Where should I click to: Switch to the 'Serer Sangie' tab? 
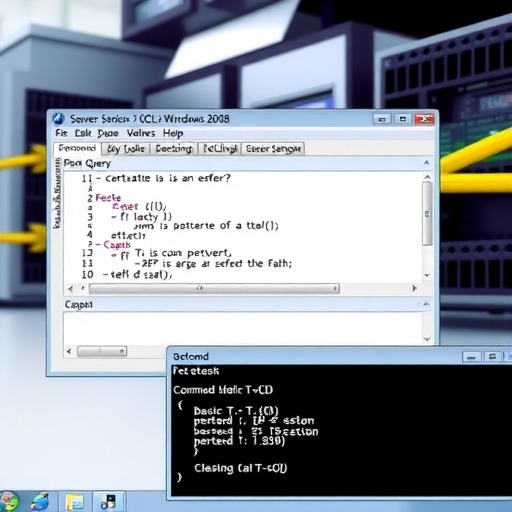click(273, 149)
